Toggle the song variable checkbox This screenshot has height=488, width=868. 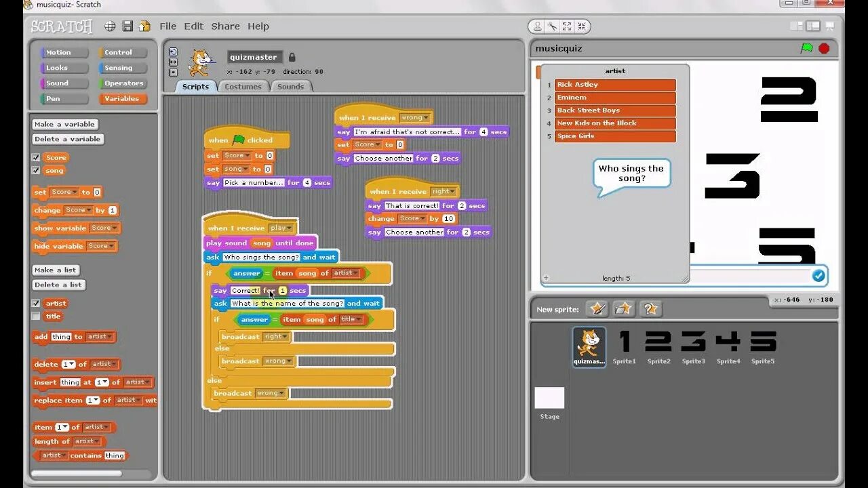36,171
